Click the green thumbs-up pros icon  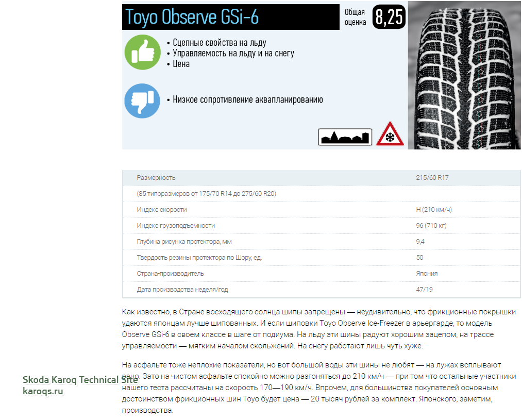pyautogui.click(x=143, y=52)
